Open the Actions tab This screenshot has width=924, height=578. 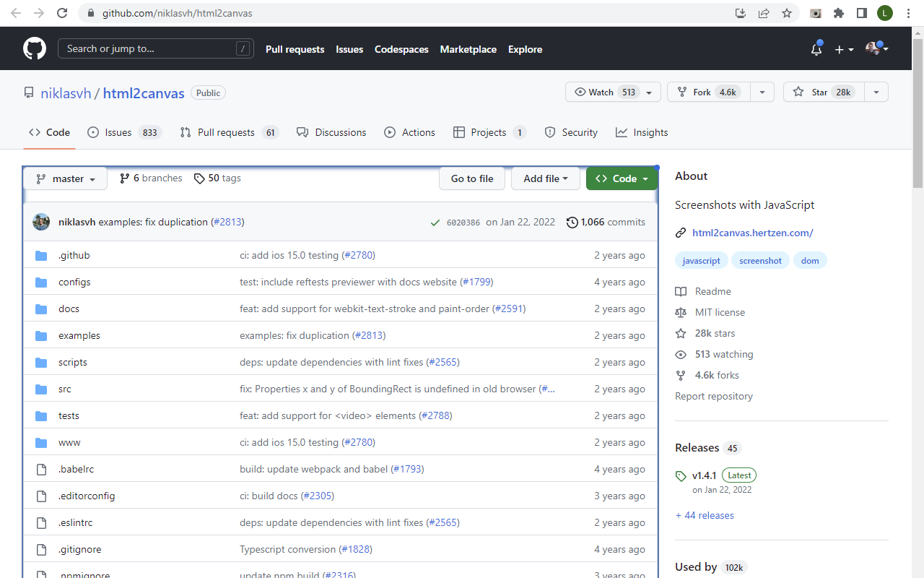pyautogui.click(x=409, y=132)
